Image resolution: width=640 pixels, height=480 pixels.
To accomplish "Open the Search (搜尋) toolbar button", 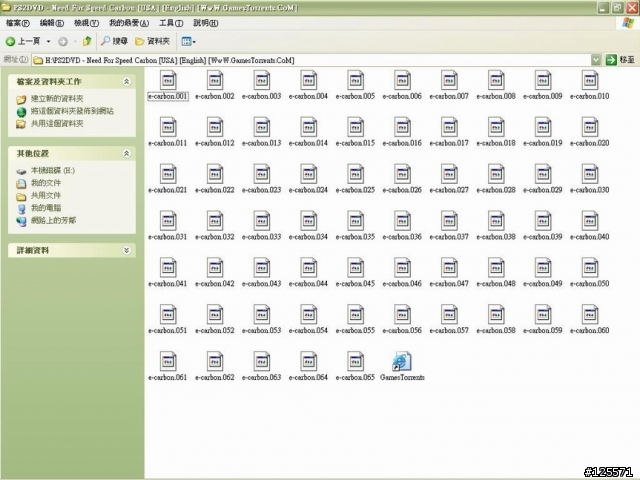I will point(114,41).
